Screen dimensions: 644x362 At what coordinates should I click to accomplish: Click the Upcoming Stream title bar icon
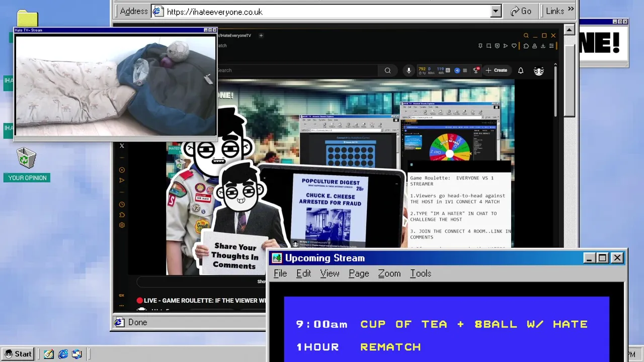coord(277,258)
